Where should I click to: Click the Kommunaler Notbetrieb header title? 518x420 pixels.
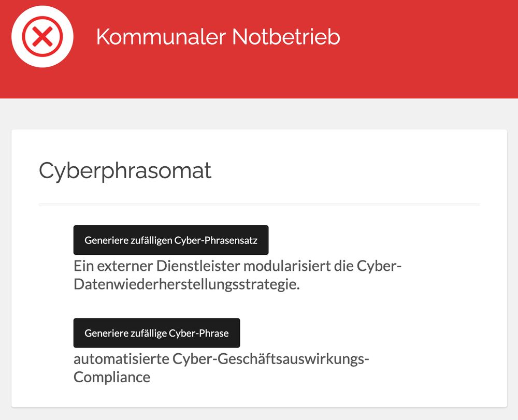(x=218, y=37)
